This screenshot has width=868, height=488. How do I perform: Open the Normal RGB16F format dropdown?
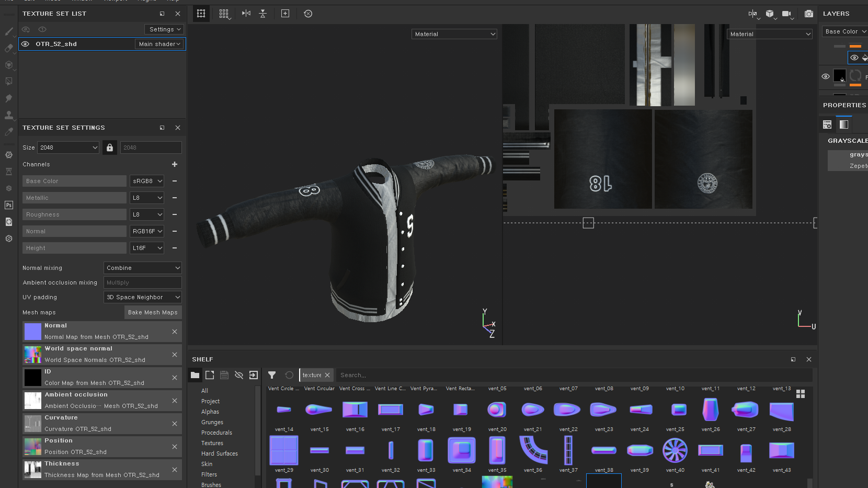(147, 231)
